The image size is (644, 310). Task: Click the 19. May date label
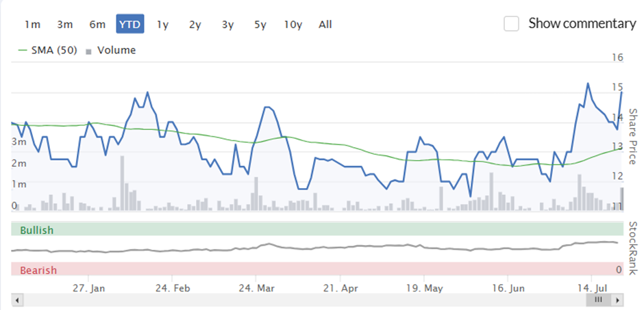pyautogui.click(x=425, y=288)
